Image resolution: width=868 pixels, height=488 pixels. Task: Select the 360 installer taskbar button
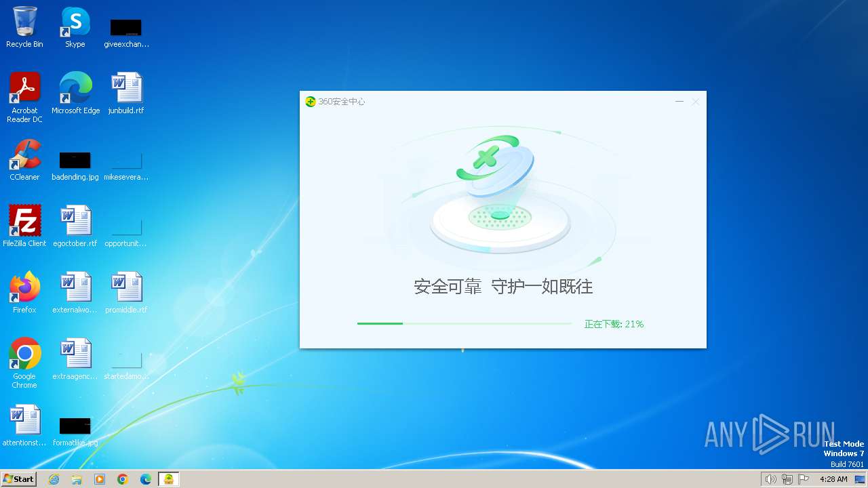[169, 479]
